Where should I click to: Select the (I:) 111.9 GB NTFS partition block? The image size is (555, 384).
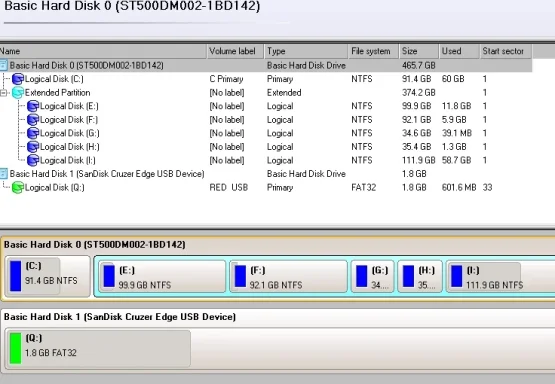pyautogui.click(x=500, y=277)
